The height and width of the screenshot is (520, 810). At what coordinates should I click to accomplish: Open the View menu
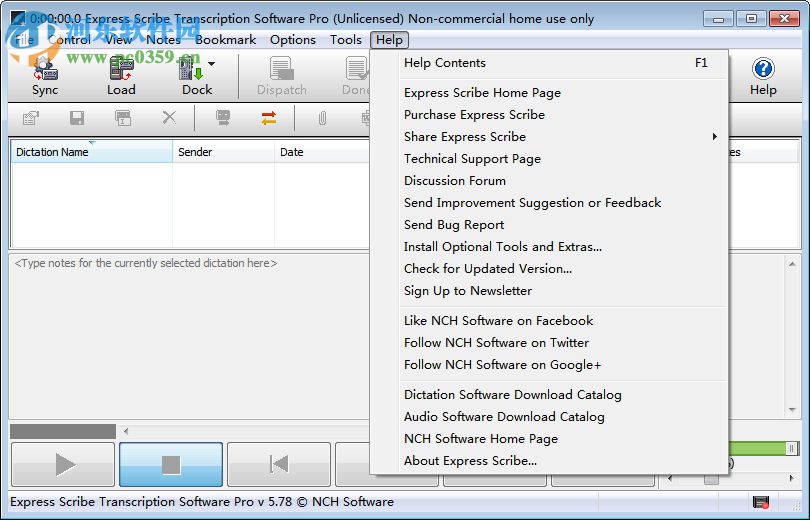(118, 40)
